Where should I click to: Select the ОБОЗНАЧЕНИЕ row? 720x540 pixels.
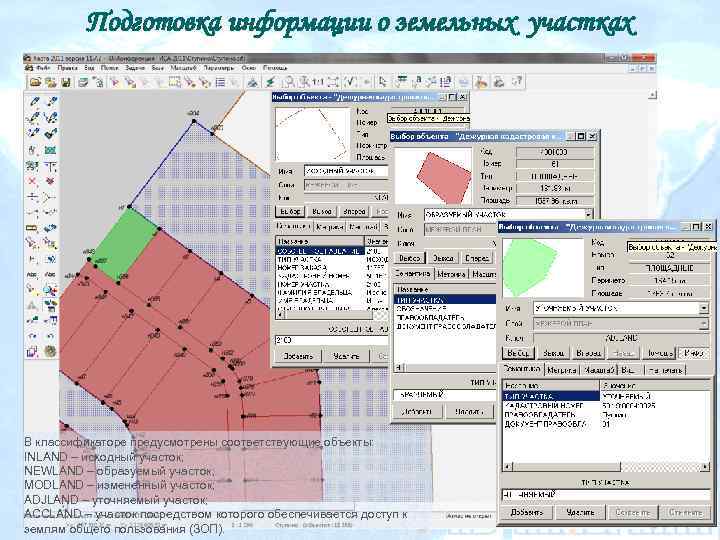tap(445, 309)
